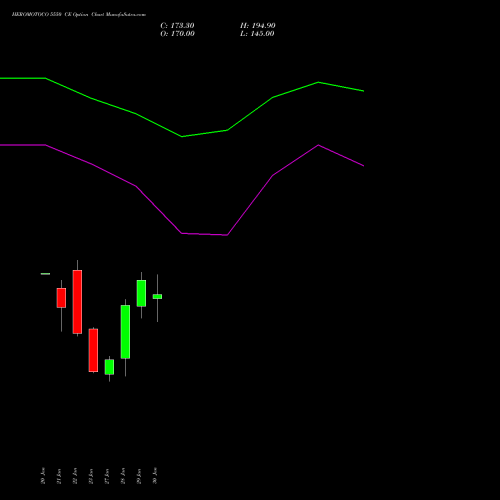Select the tall green candle for the 28th
500x500 pixels.
click(125, 332)
